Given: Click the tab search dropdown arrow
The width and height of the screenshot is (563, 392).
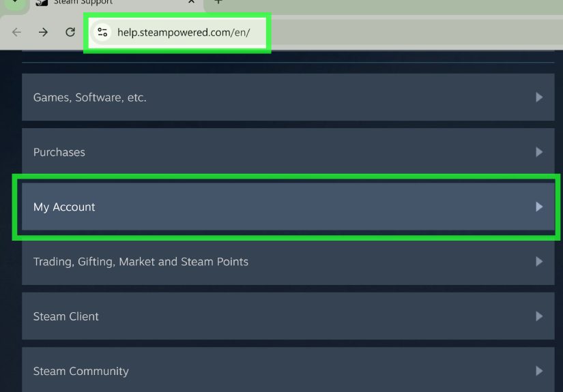Looking at the screenshot, I should pos(15,3).
